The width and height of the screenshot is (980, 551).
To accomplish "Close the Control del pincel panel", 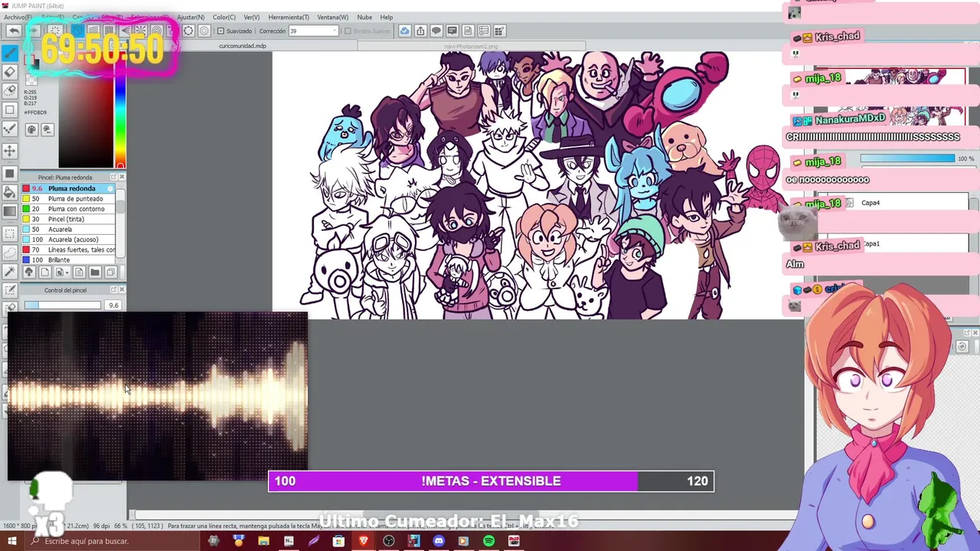I will point(122,289).
